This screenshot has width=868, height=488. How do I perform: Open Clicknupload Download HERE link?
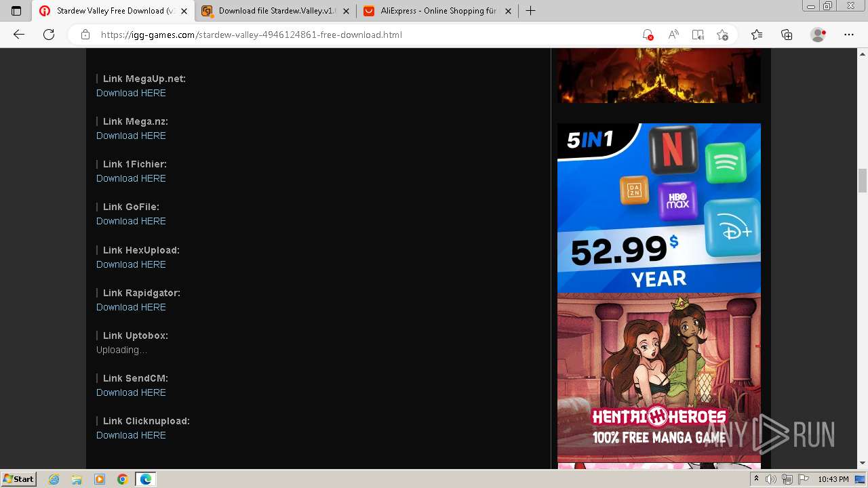coord(131,435)
